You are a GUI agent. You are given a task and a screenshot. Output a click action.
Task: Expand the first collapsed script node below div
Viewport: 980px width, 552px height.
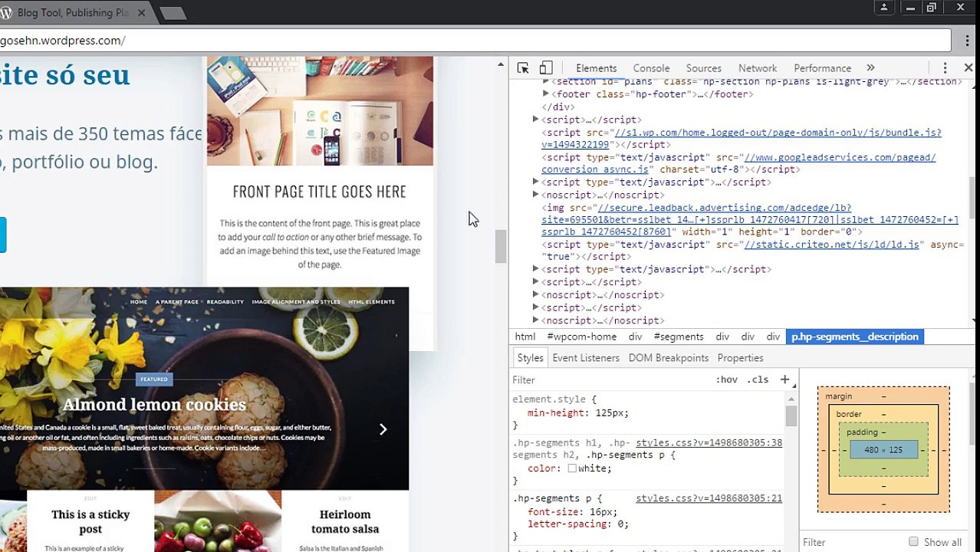(x=536, y=120)
